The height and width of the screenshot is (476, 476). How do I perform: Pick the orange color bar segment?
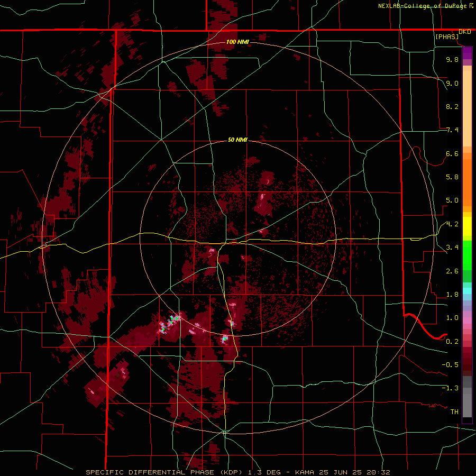467,182
